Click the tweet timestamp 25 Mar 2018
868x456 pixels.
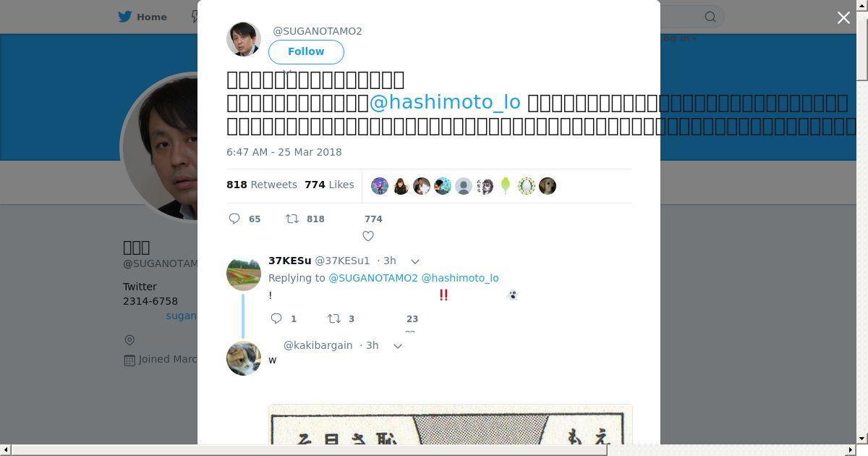(x=284, y=152)
